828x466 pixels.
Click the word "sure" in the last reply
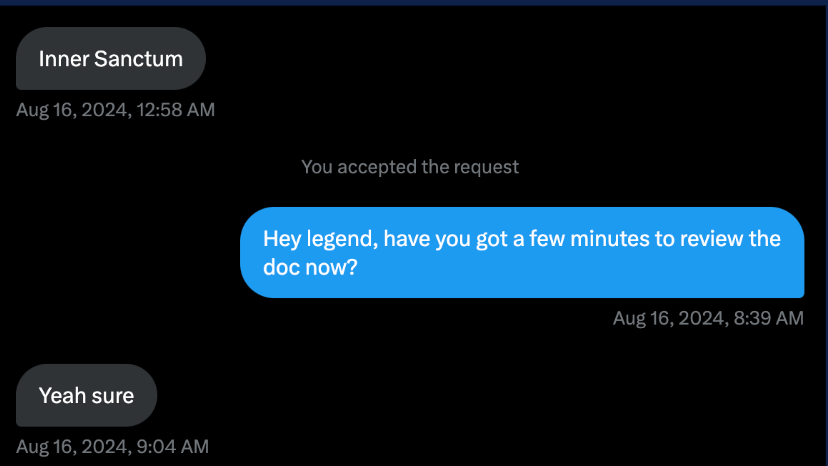click(x=113, y=396)
